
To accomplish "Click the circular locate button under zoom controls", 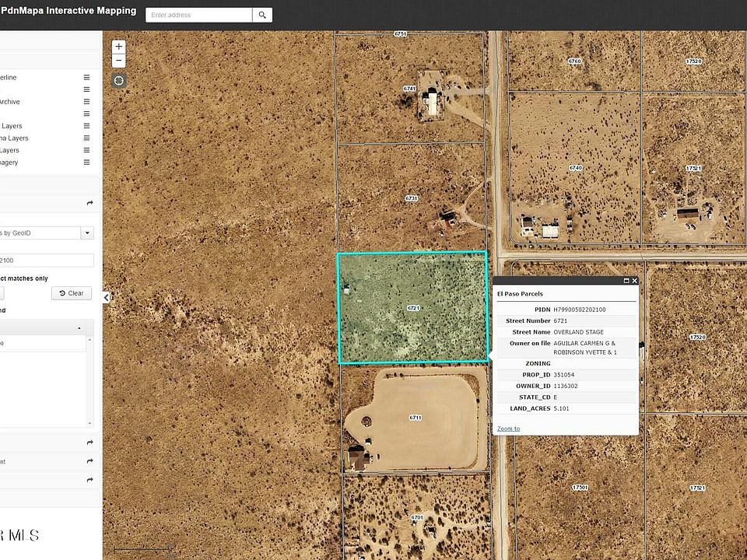I will click(118, 81).
